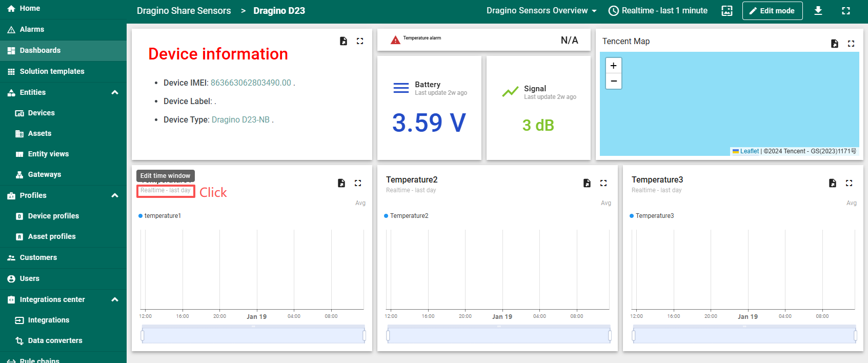
Task: Collapse the Entities sidebar section
Action: tap(115, 92)
